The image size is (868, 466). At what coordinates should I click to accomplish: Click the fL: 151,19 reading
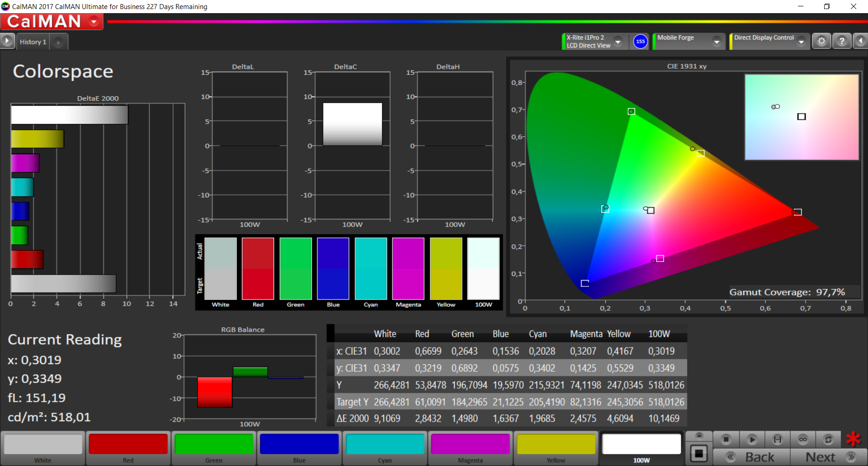point(37,398)
